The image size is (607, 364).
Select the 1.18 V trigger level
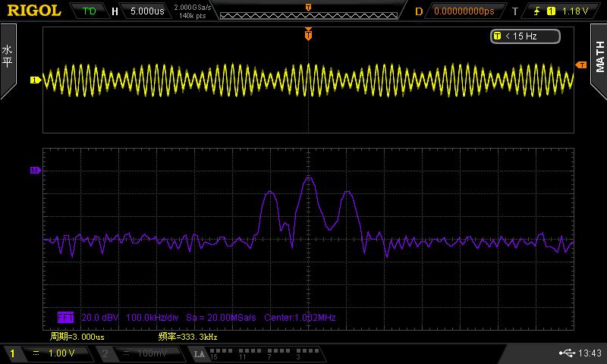point(575,11)
